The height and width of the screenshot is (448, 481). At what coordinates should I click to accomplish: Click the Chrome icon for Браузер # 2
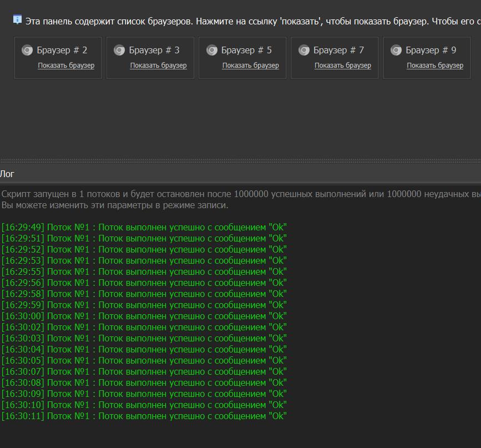click(27, 51)
